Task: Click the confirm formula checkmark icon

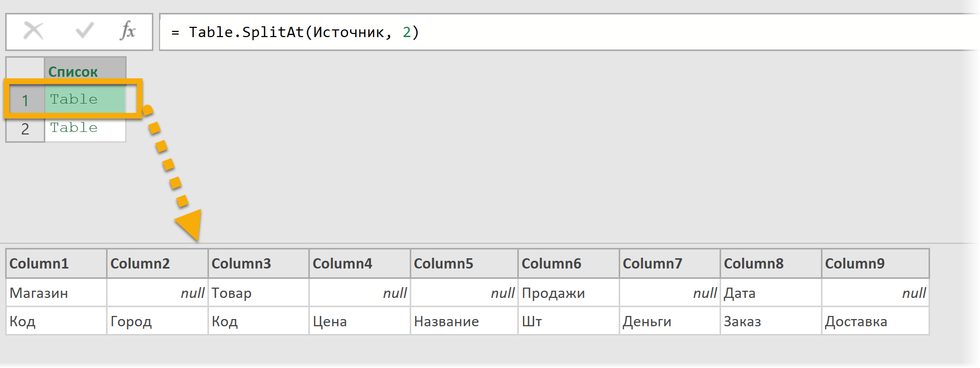Action: pos(84,31)
